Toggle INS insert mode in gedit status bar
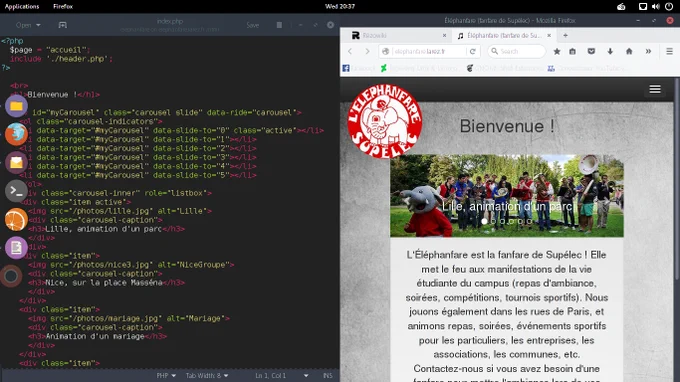The width and height of the screenshot is (680, 382). click(327, 375)
